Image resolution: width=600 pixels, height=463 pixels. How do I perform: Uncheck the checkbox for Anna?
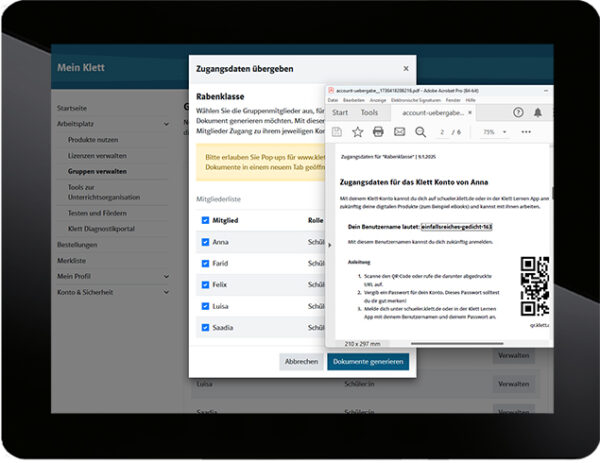[x=205, y=242]
